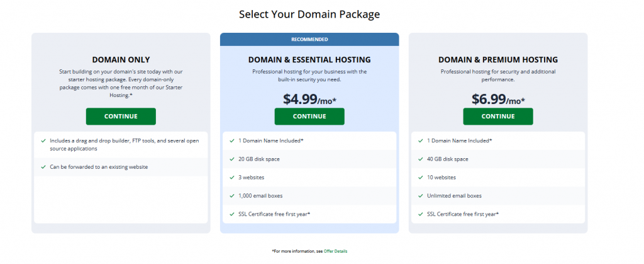Click Continue under Domain & Premium Hosting

(498, 117)
